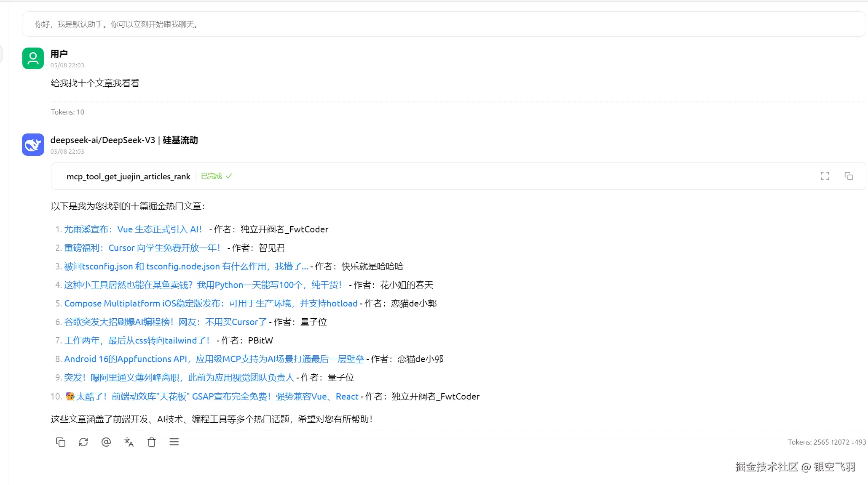Delete the assistant's message
868x485 pixels.
pyautogui.click(x=152, y=442)
